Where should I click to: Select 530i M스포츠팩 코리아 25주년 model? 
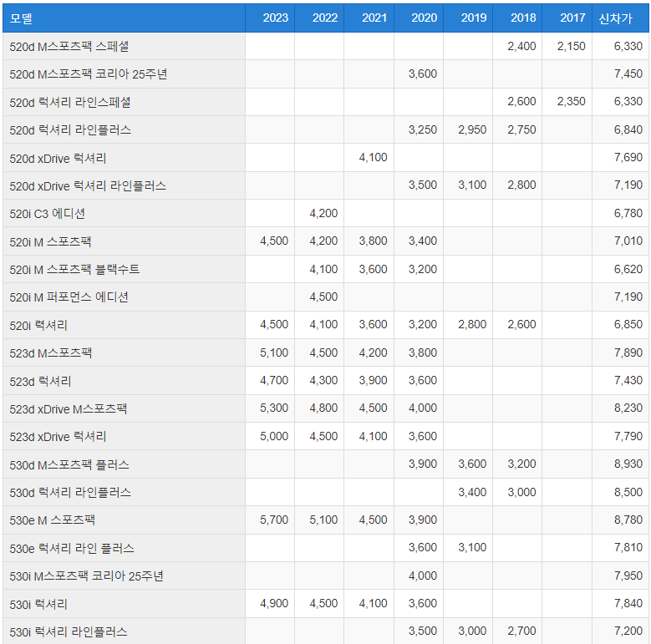pos(86,576)
